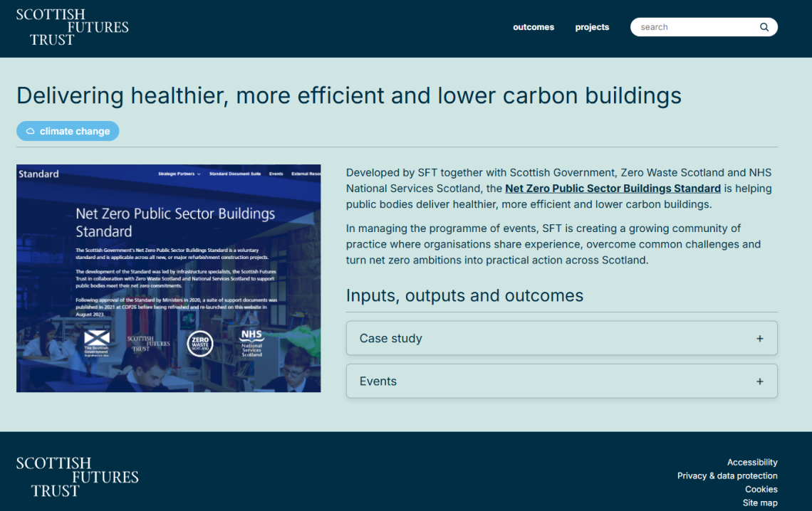Open the outcomes menu item
Viewport: 812px width, 511px height.
[x=533, y=27]
